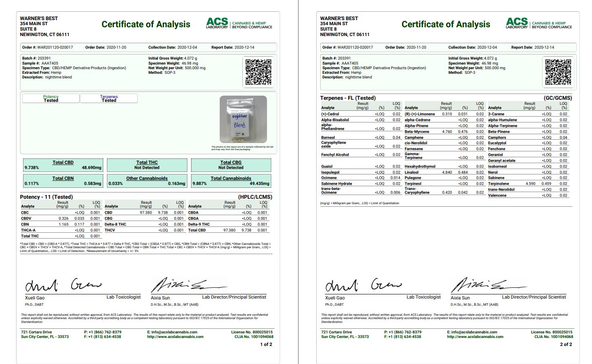
Task: Click 'Net Weight per Unit' on page 1
Action: point(177,68)
